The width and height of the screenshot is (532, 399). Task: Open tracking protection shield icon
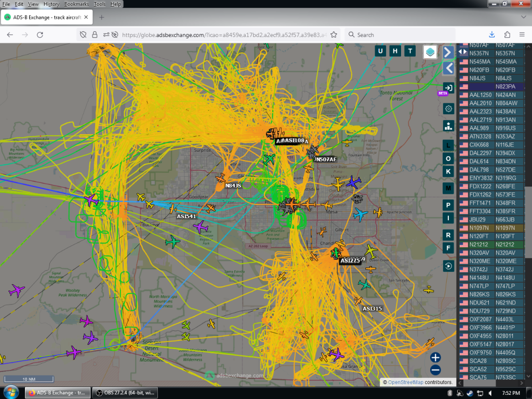point(83,35)
